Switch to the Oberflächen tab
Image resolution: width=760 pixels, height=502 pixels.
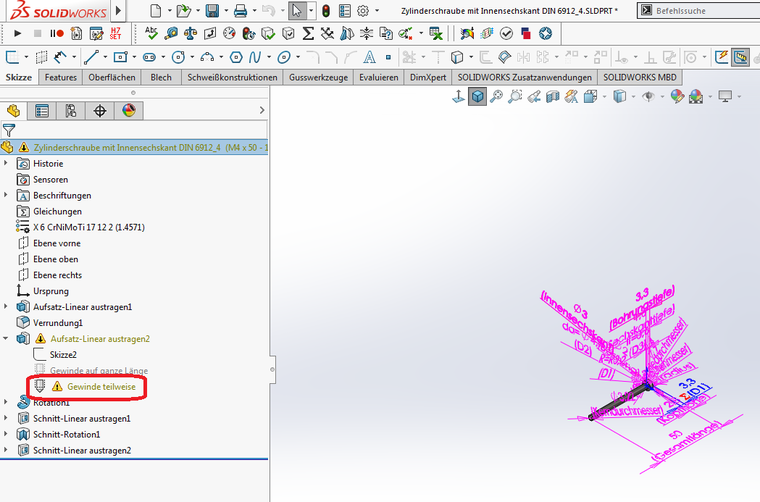112,77
